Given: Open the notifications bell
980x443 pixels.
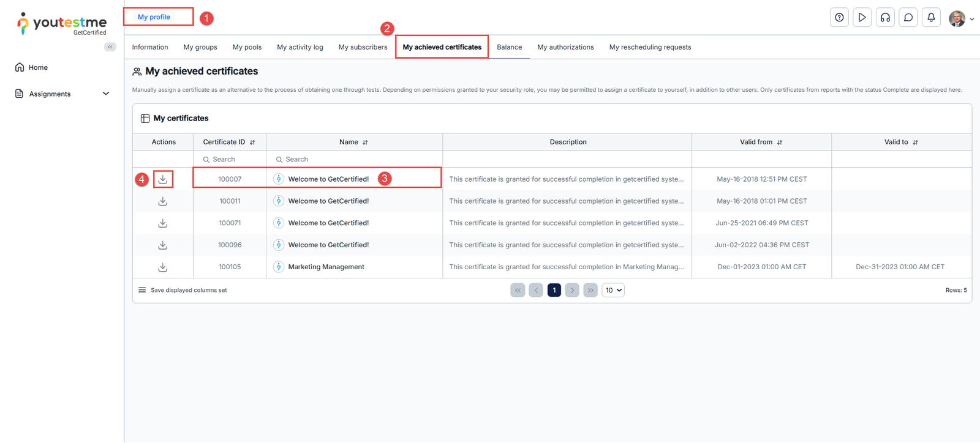Looking at the screenshot, I should coord(931,18).
